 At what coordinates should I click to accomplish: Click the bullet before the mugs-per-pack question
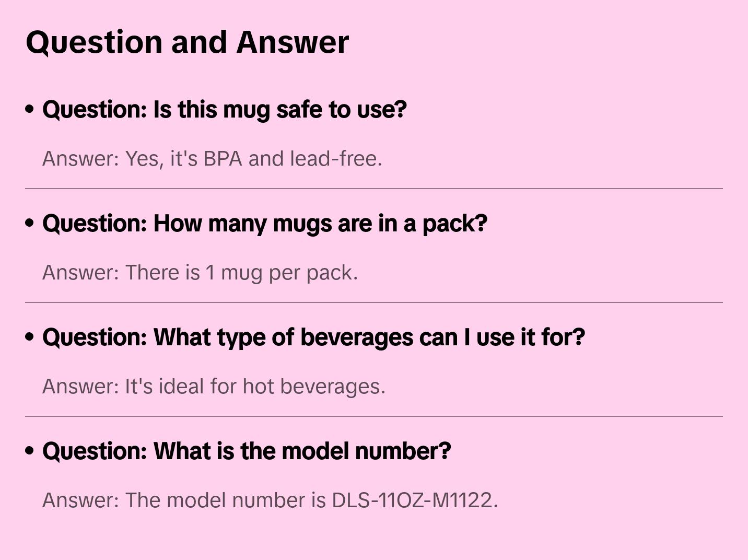30,223
